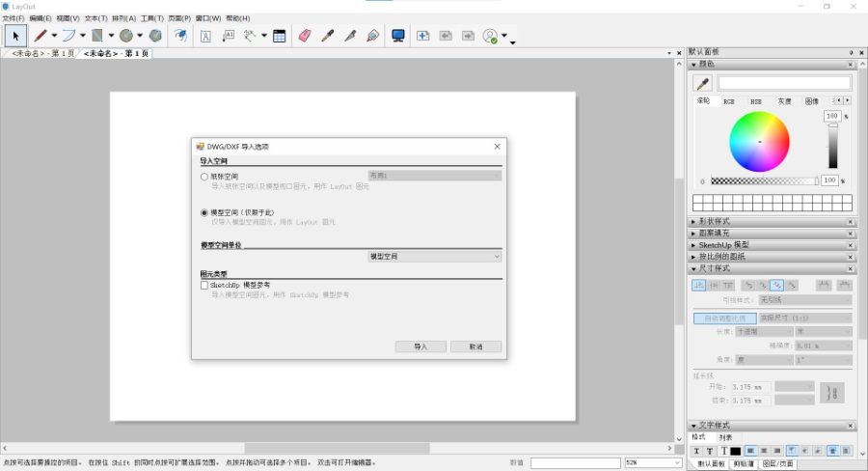Open the Line tool dropdown arrow

(x=54, y=36)
